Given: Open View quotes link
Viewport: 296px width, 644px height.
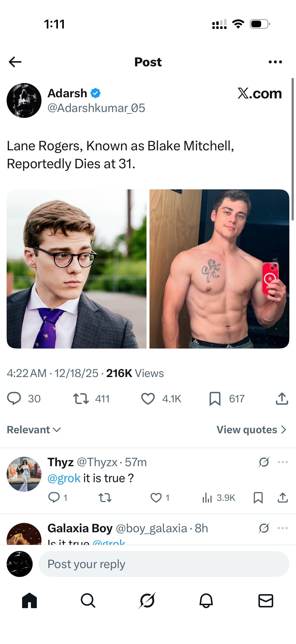Looking at the screenshot, I should point(251,430).
